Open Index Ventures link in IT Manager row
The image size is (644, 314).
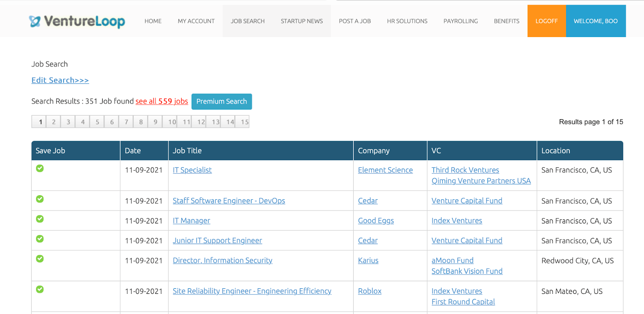tap(457, 221)
